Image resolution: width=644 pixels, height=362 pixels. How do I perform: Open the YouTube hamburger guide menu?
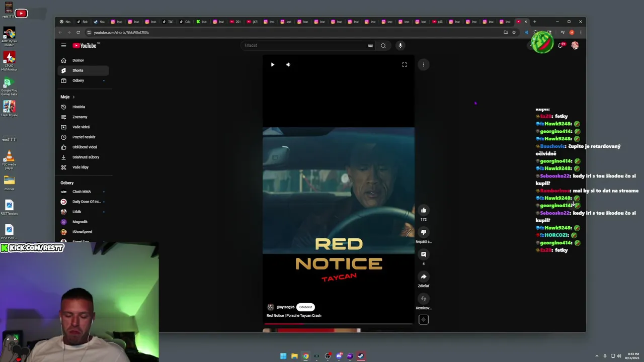pos(63,45)
